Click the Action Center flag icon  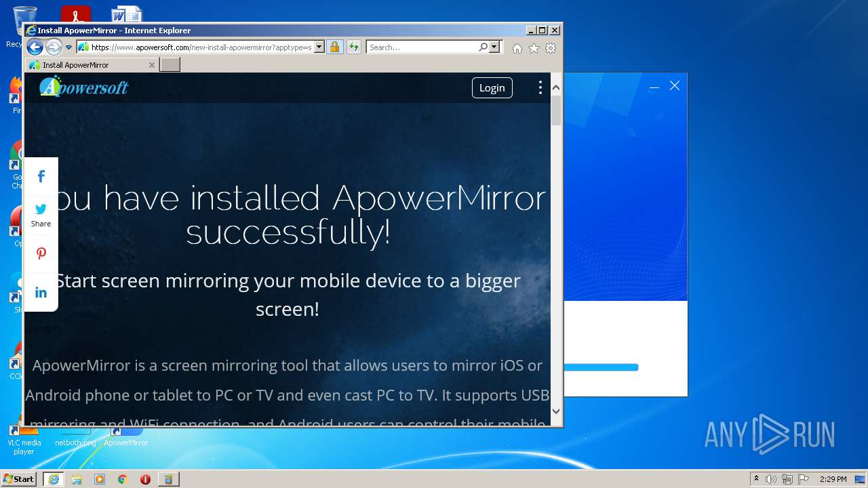point(804,479)
